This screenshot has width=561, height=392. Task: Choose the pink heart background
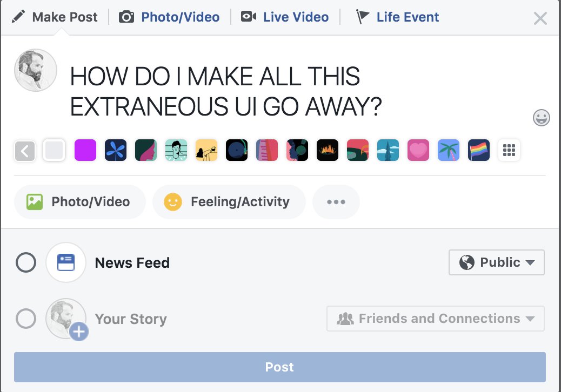point(418,150)
